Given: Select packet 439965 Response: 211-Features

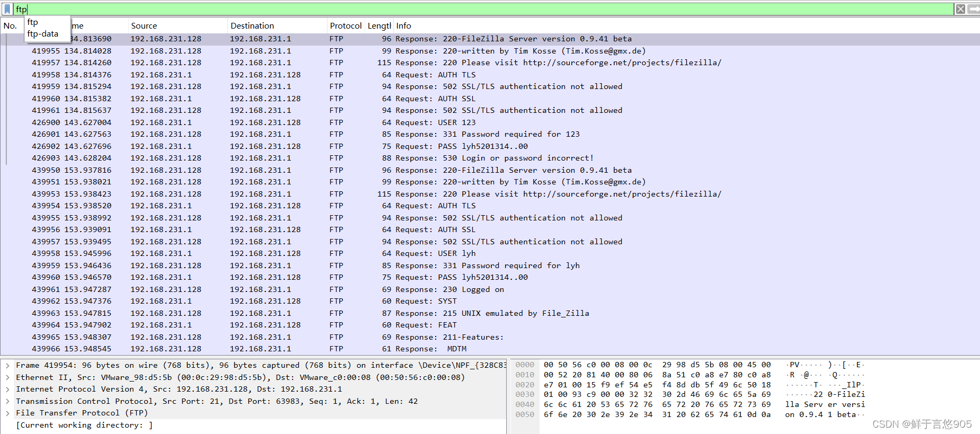Looking at the screenshot, I should coord(490,337).
